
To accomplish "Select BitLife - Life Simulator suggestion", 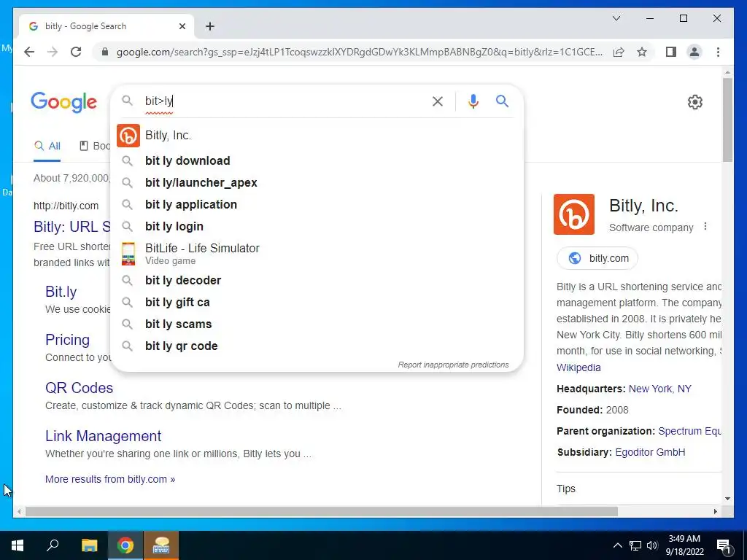I will (317, 253).
